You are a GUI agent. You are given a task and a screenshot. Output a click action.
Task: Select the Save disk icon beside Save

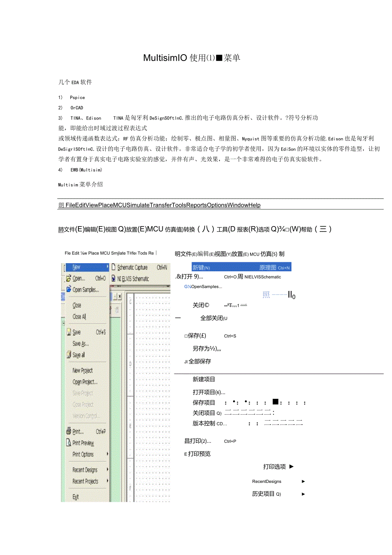69,332
